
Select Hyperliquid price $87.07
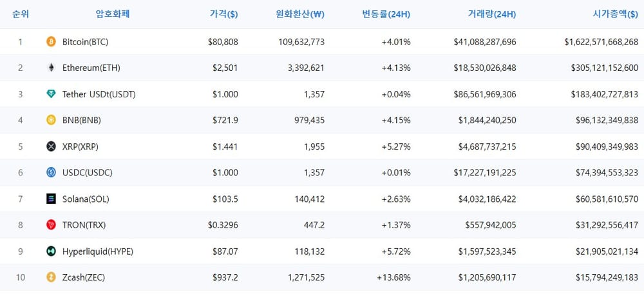225,252
